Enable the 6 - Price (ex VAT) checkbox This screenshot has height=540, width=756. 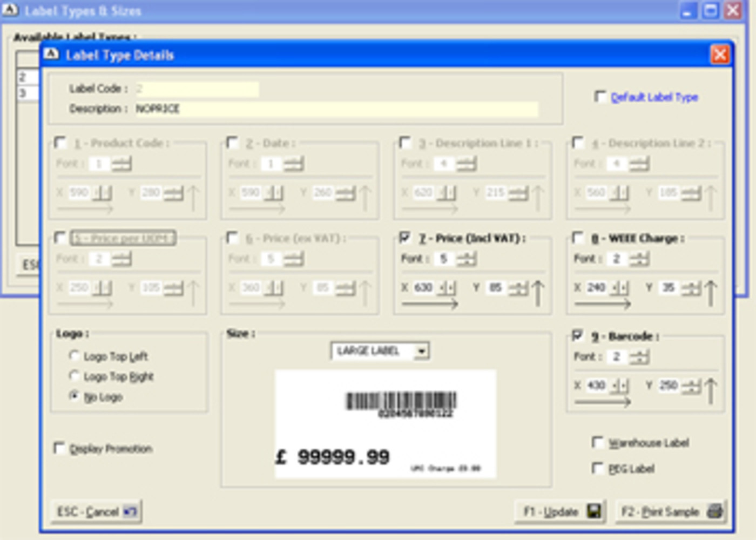coord(232,238)
